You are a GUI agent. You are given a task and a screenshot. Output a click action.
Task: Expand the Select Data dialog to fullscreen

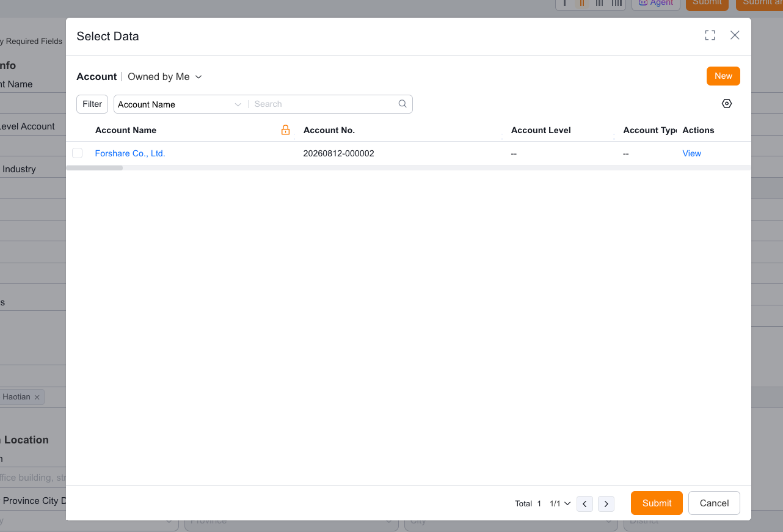pos(710,35)
